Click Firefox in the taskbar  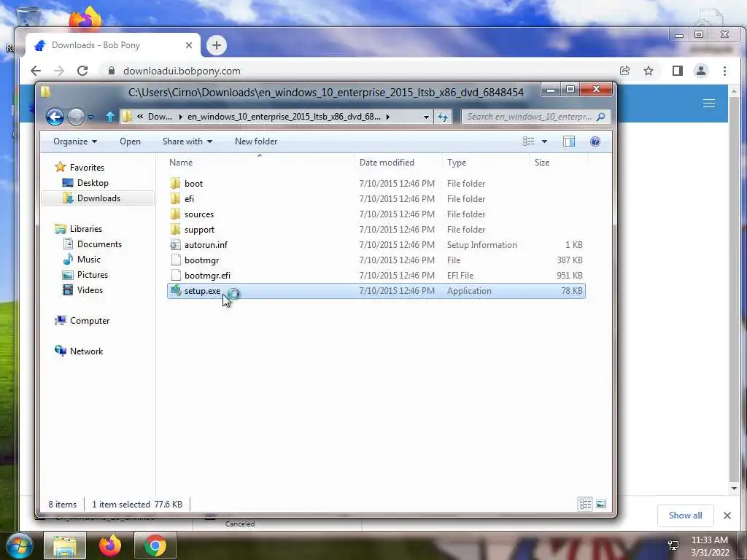(x=110, y=545)
